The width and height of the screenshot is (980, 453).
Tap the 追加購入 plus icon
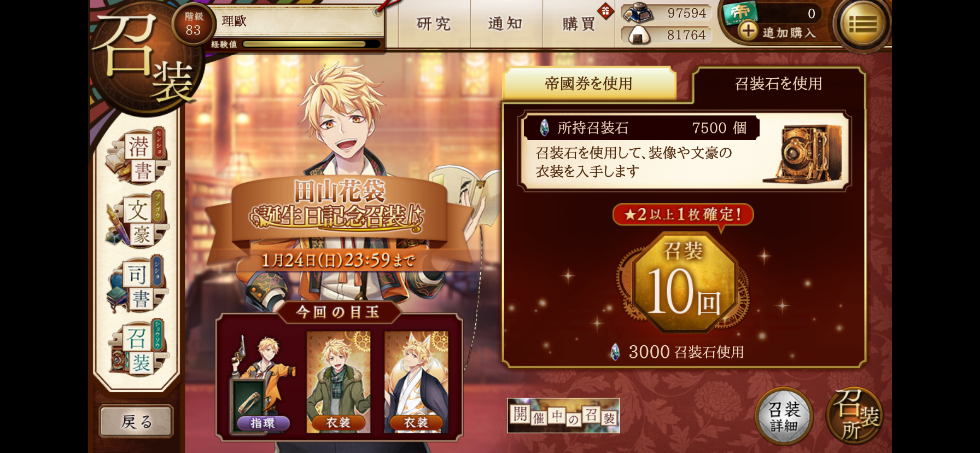point(748,31)
